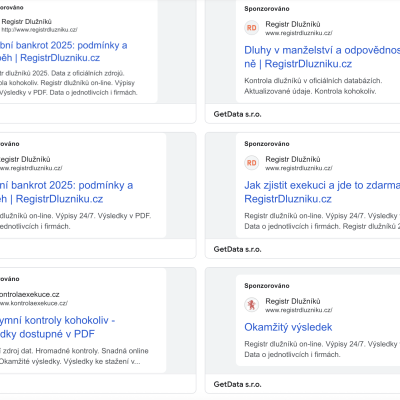Click red lion favicon in Okamžitý výsledek ad
The height and width of the screenshot is (400, 400).
tap(252, 305)
